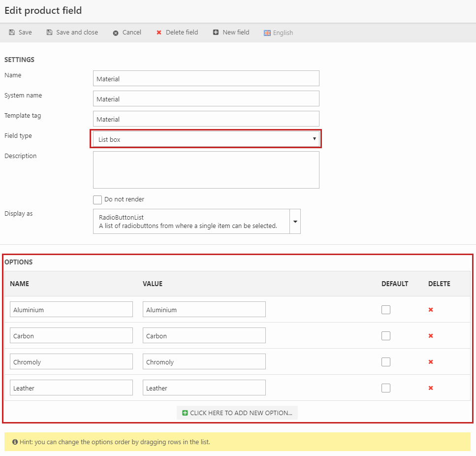Delete the Aluminium option row
Viewport: 476px width, 456px height.
pyautogui.click(x=430, y=310)
